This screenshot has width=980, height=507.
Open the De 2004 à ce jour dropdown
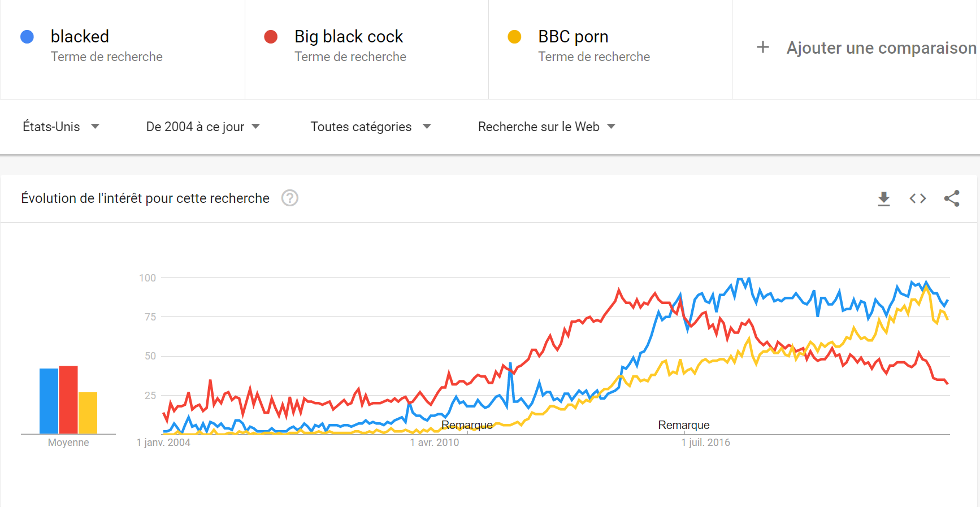[203, 127]
